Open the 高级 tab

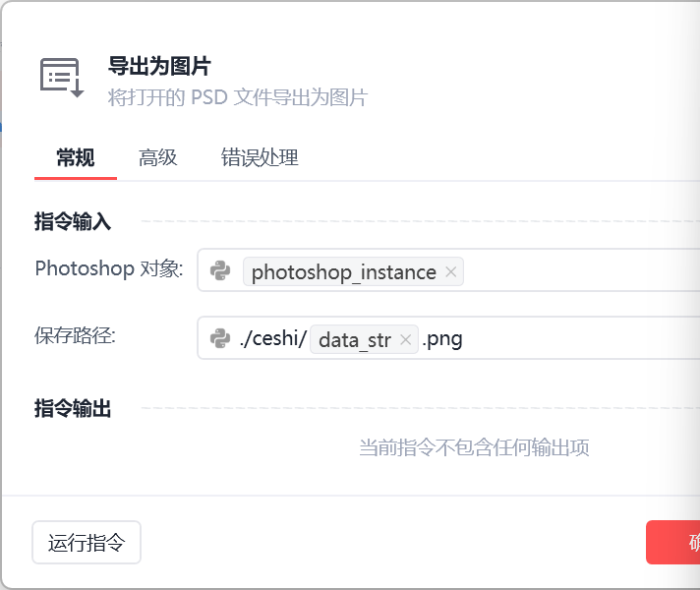(157, 157)
